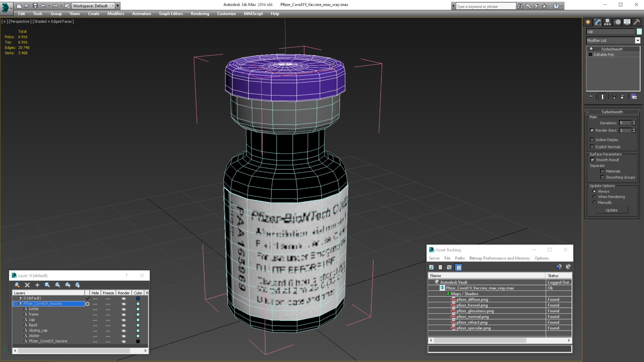The height and width of the screenshot is (362, 644).
Task: Open the MAXScript menu
Action: click(x=253, y=14)
